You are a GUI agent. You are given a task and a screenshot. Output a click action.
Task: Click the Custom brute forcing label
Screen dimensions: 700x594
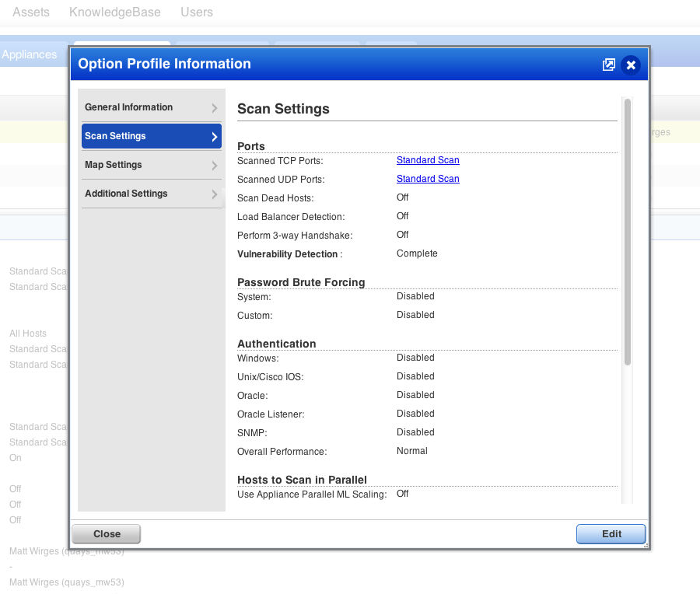[254, 316]
